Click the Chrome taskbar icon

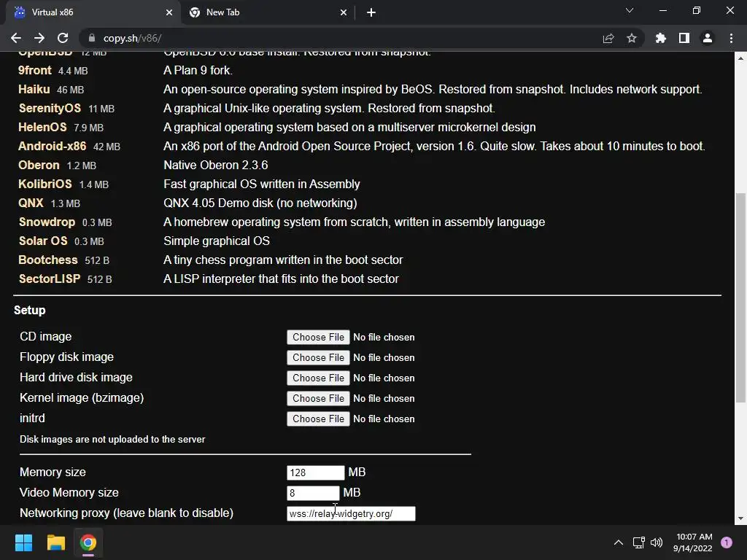pyautogui.click(x=88, y=542)
